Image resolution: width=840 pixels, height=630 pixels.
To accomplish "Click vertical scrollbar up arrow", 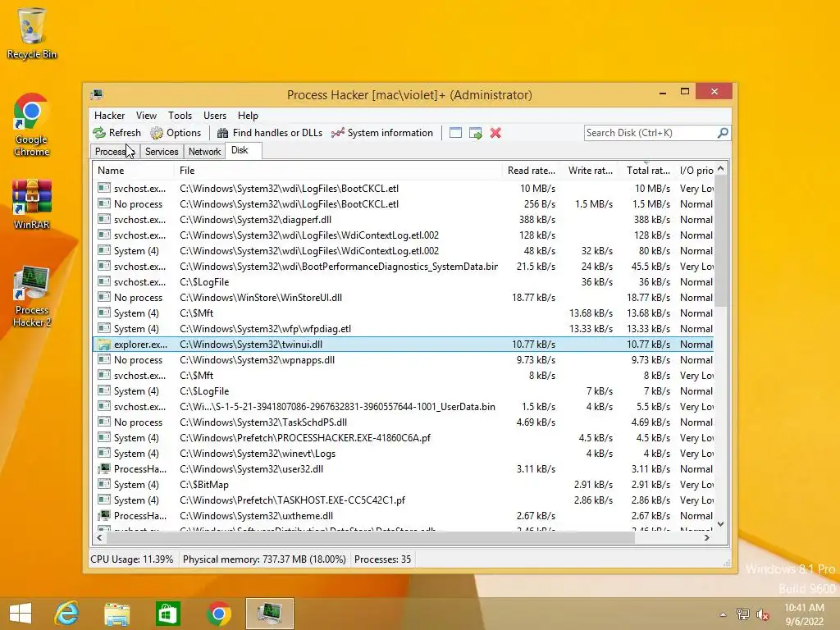I will tap(720, 169).
